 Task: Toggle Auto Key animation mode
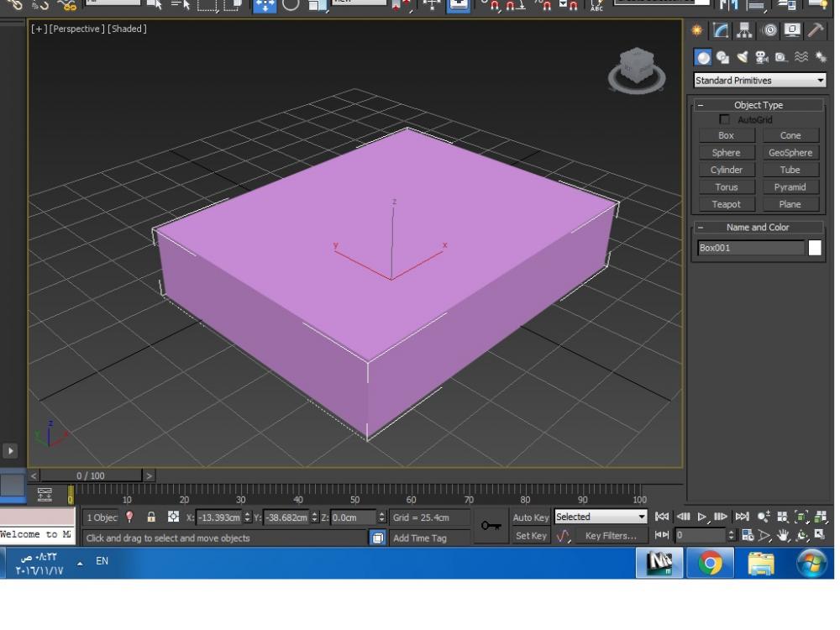(531, 517)
